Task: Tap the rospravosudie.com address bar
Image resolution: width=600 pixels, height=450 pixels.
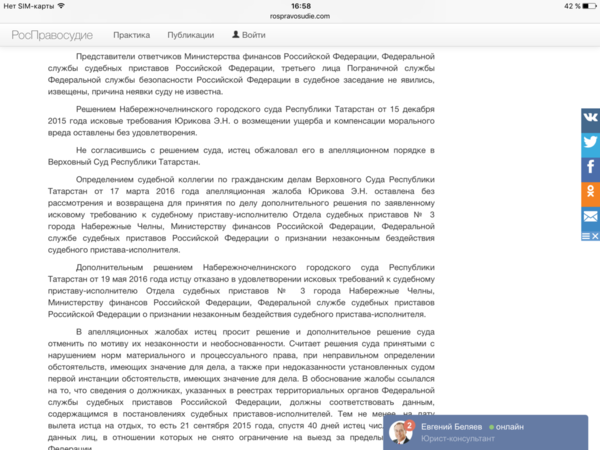Action: point(300,15)
